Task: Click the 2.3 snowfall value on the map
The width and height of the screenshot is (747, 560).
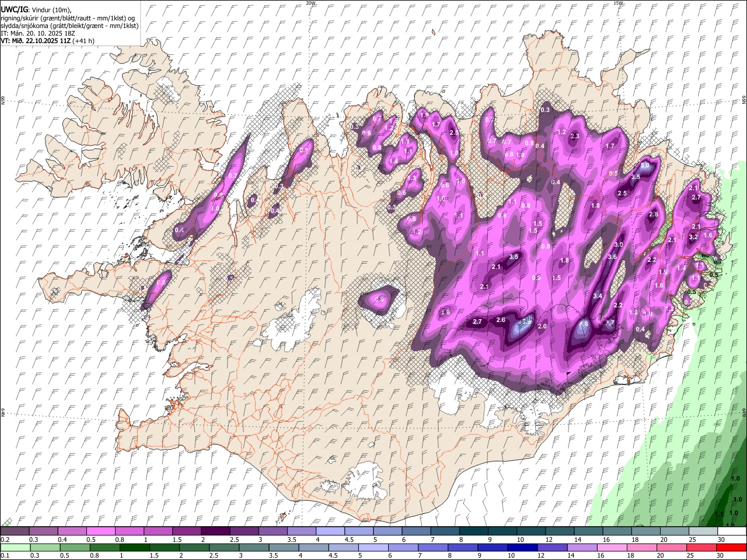Action: [x=575, y=136]
